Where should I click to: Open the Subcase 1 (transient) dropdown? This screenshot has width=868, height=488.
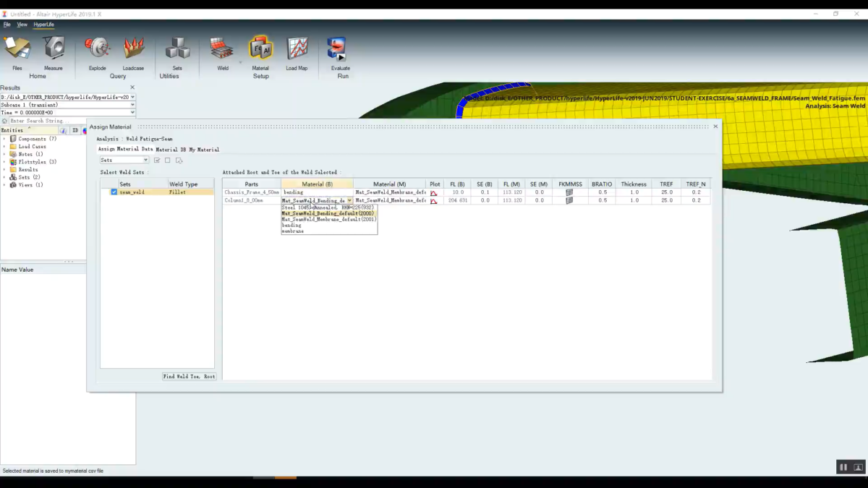pyautogui.click(x=132, y=105)
